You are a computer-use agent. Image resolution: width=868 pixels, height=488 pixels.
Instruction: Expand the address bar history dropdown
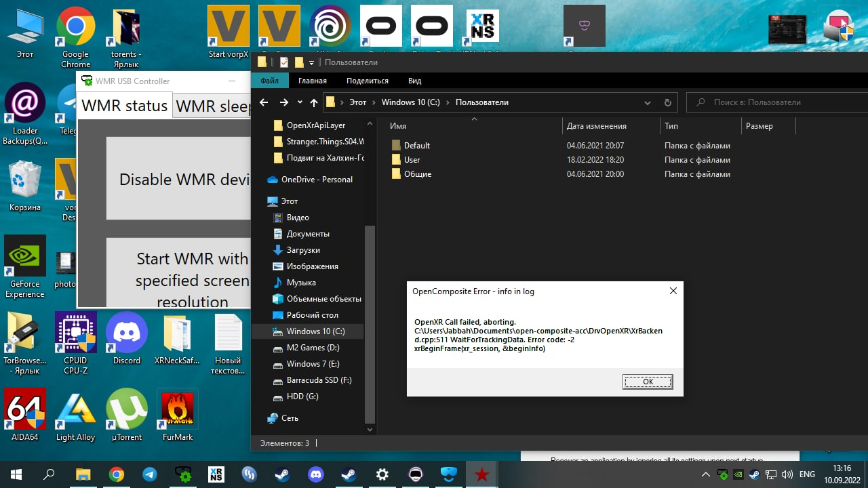pyautogui.click(x=648, y=102)
